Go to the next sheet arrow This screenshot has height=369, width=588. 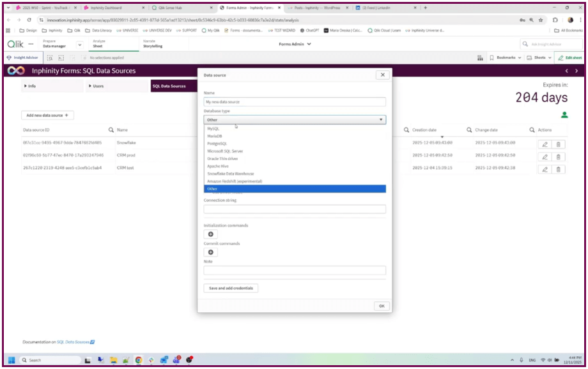click(x=576, y=71)
